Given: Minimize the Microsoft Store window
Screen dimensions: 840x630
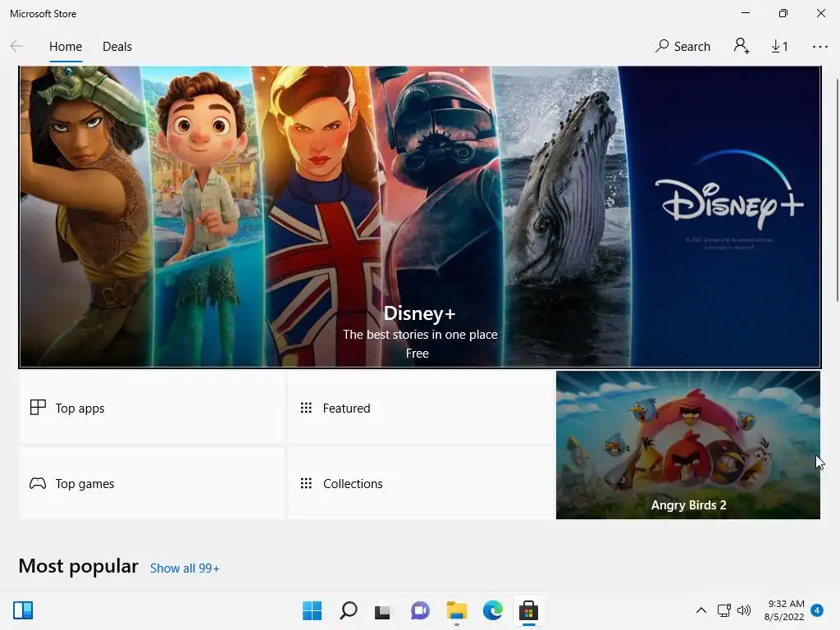Looking at the screenshot, I should 745,13.
